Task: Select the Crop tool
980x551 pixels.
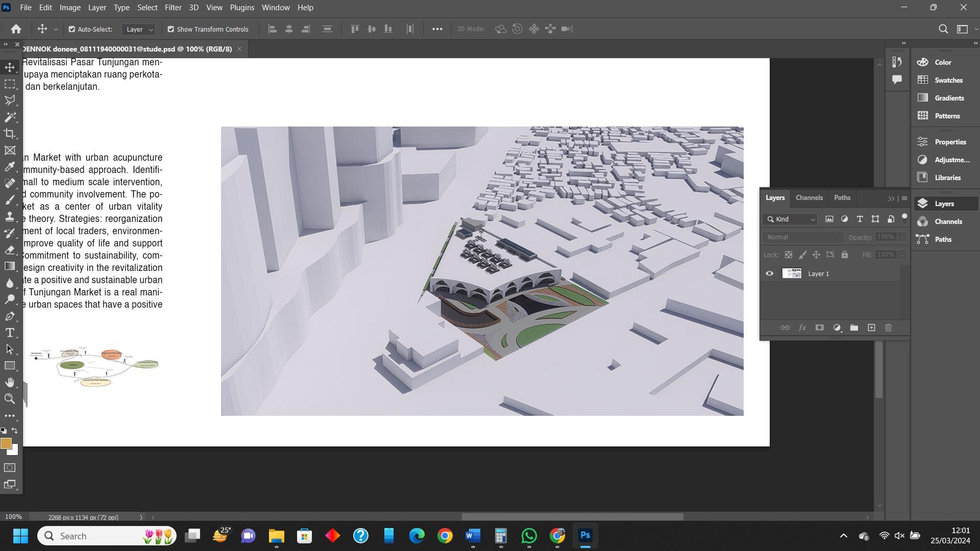Action: [10, 134]
